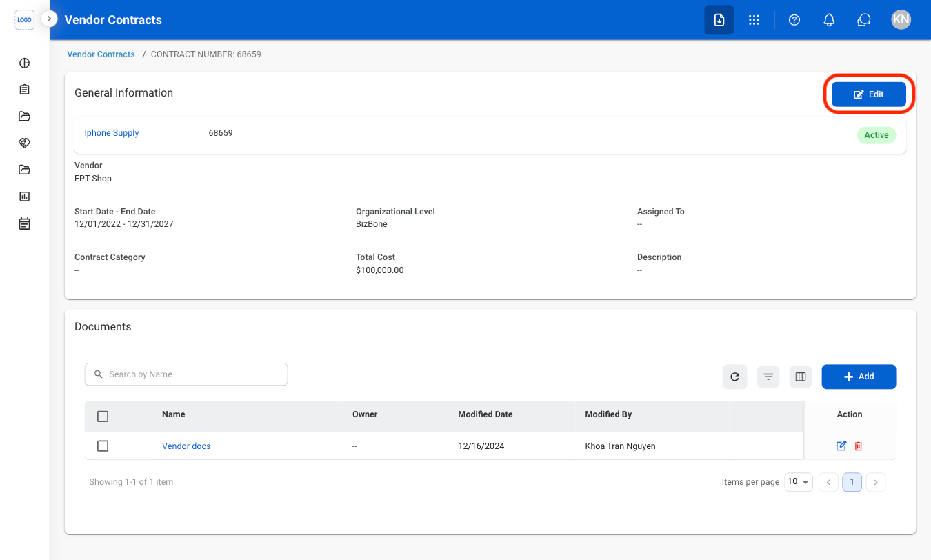Open the chat messages icon
The height and width of the screenshot is (560, 931).
[864, 20]
